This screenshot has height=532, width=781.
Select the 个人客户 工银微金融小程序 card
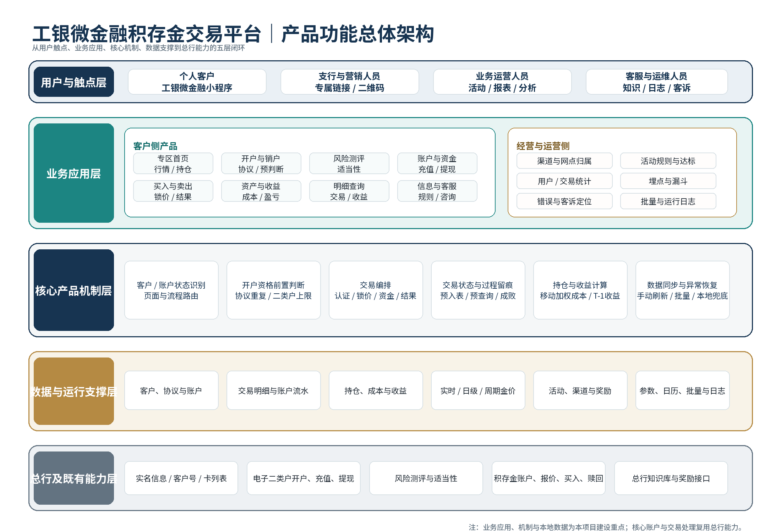click(197, 82)
